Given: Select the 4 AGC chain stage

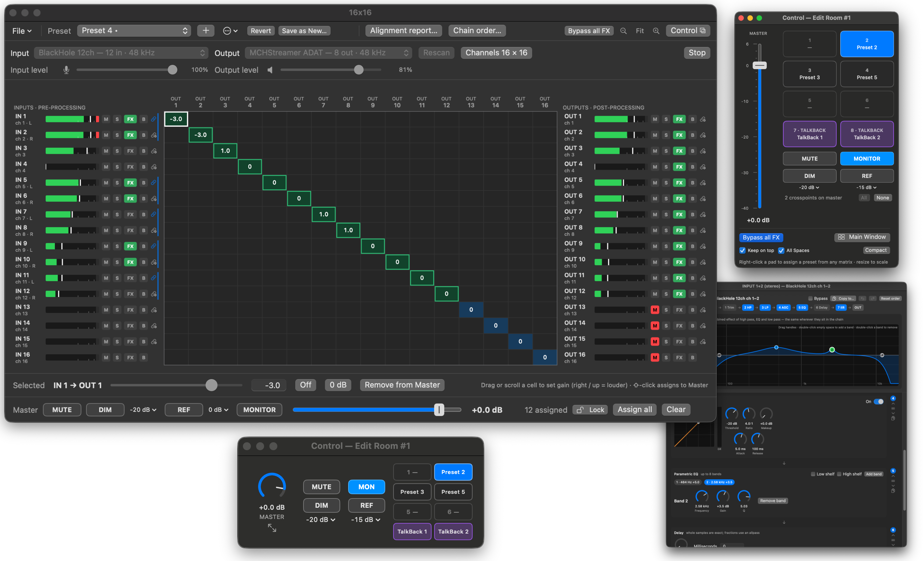Looking at the screenshot, I should coord(783,308).
